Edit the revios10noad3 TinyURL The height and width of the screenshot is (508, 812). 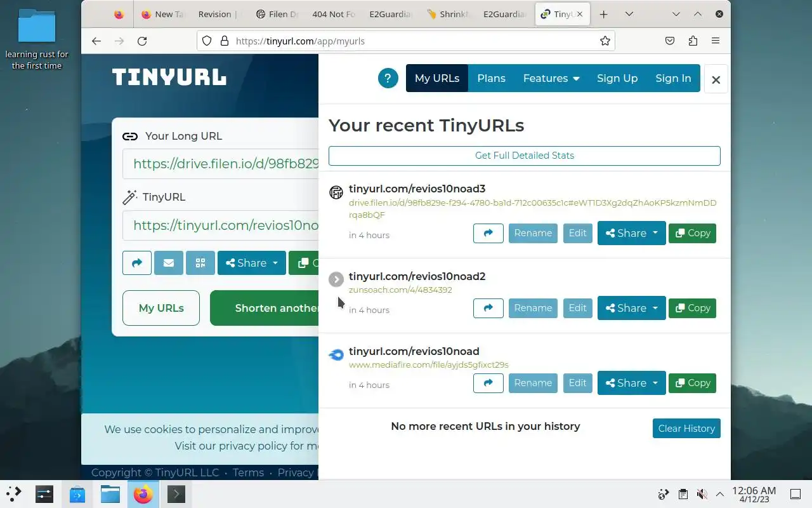tap(577, 233)
